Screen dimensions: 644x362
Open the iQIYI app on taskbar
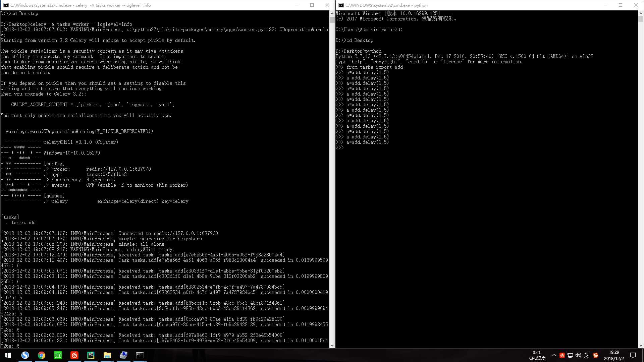(58, 355)
